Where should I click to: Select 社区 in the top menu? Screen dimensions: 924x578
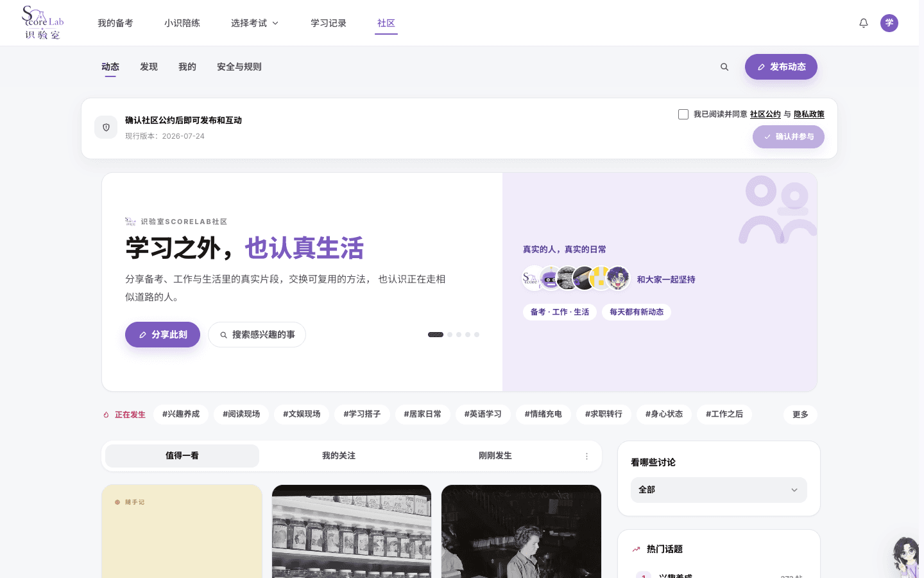pos(386,23)
